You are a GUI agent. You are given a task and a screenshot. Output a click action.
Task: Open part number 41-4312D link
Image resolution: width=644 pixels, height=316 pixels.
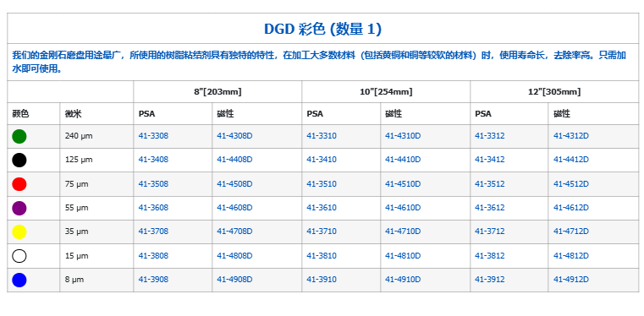[x=571, y=136]
